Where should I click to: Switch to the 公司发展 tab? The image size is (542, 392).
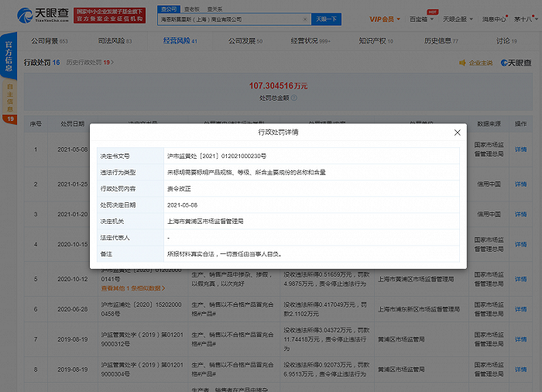pyautogui.click(x=245, y=41)
